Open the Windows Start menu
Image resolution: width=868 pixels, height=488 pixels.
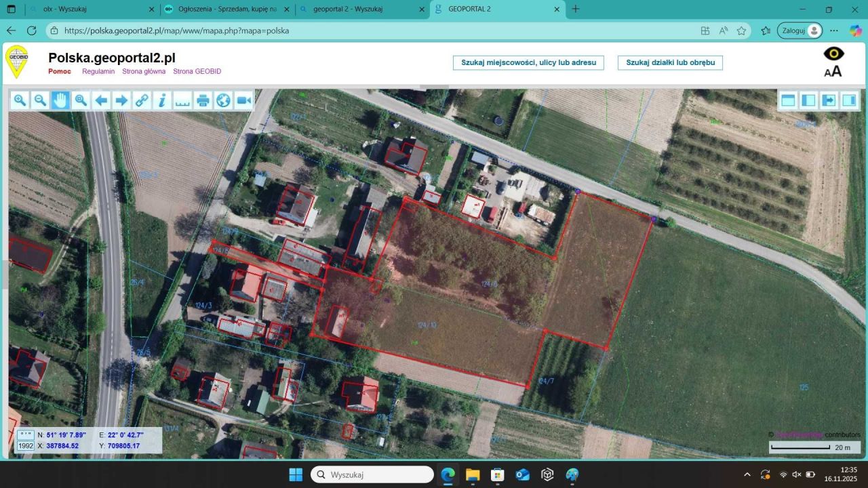[296, 474]
